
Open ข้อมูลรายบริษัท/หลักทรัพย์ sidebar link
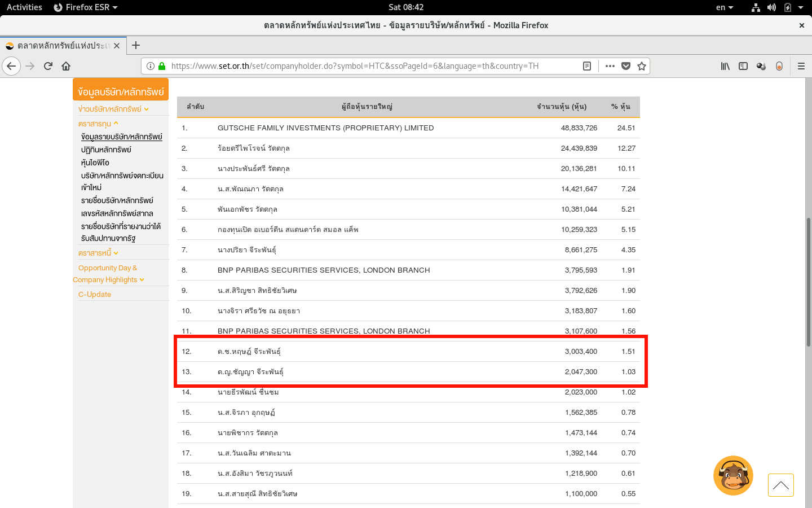(122, 137)
